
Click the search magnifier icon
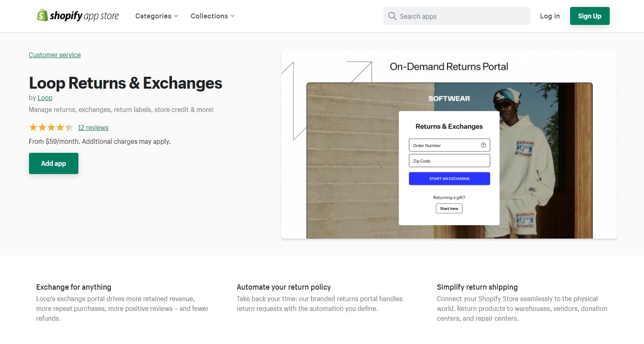click(392, 16)
